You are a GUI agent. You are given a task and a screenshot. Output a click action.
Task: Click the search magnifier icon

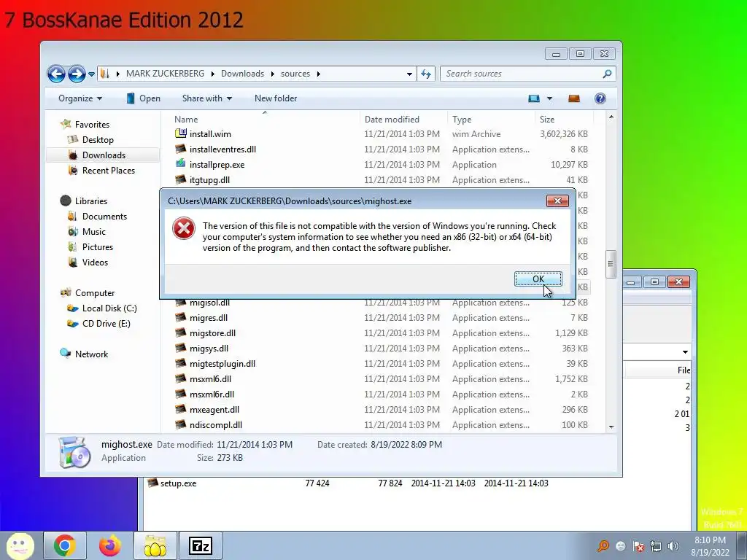(607, 74)
